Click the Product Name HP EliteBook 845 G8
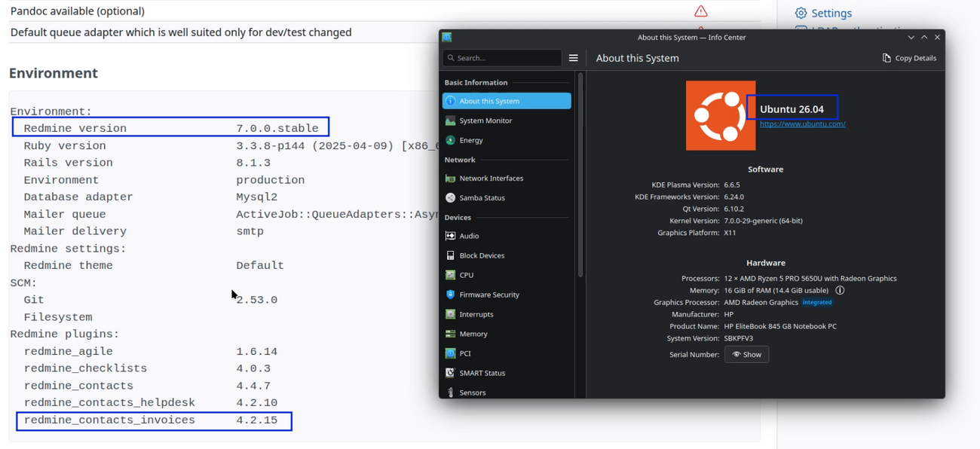Viewport: 980px width, 449px height. point(780,326)
